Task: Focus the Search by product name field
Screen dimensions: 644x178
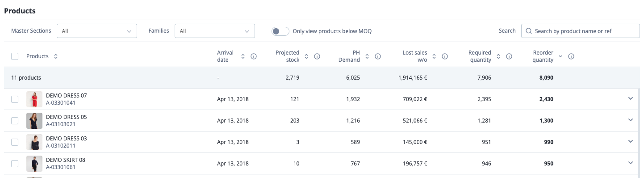Action: pos(581,31)
